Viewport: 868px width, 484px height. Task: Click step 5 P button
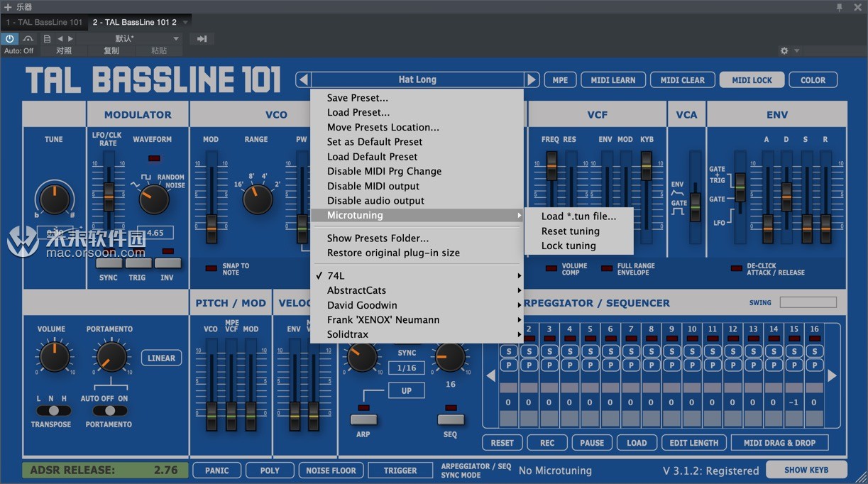[x=590, y=365]
